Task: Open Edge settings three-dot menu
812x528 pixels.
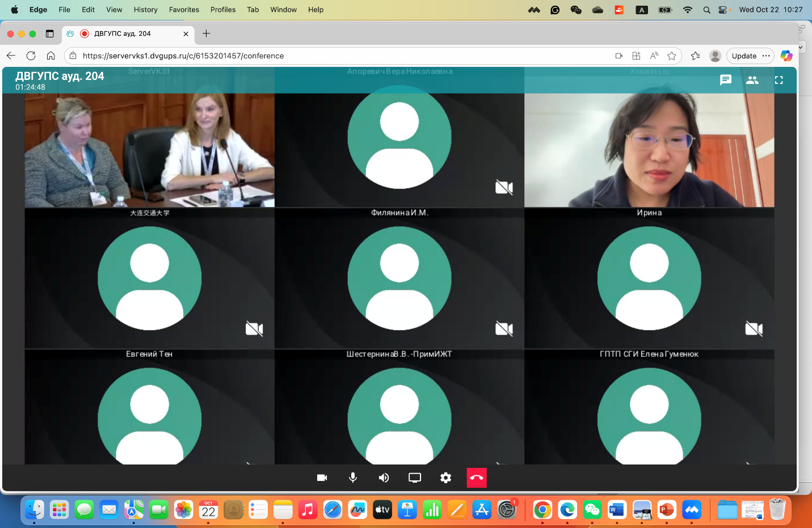Action: (766, 56)
